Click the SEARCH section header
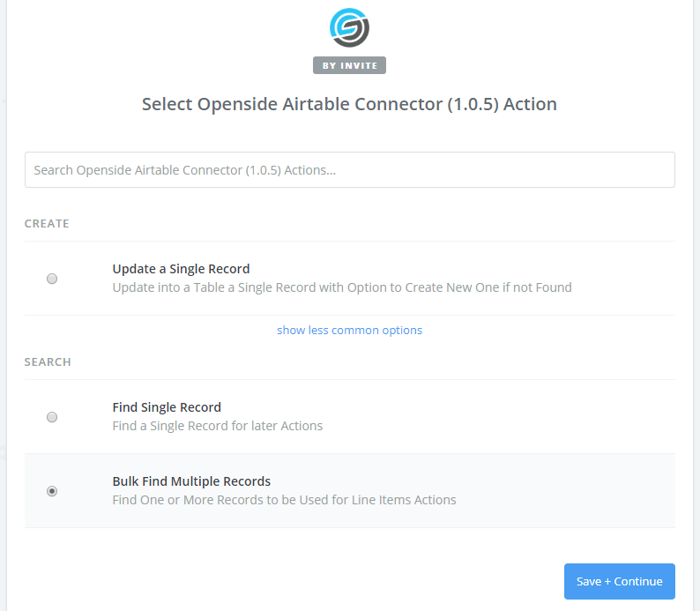 pos(48,361)
